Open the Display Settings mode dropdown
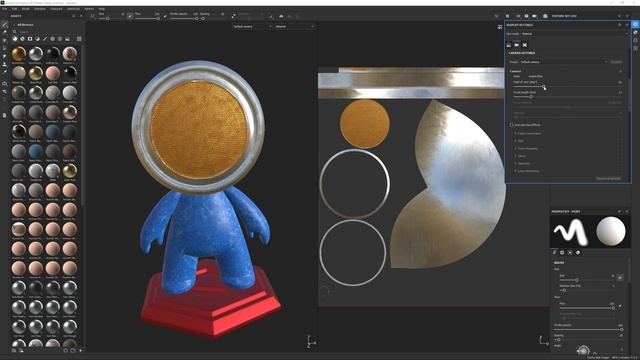The image size is (640, 360). click(575, 34)
